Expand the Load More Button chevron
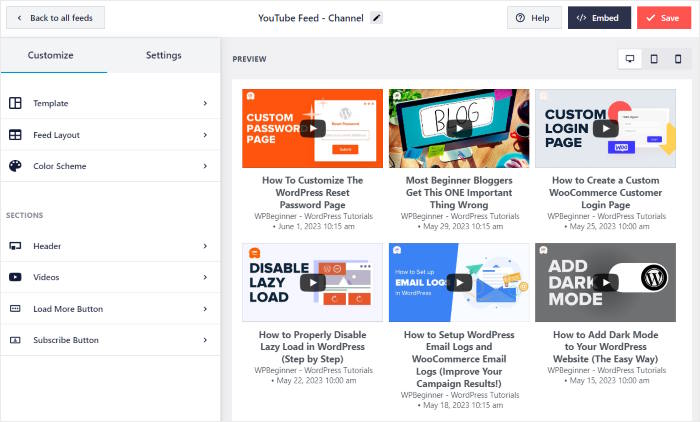 tap(205, 309)
